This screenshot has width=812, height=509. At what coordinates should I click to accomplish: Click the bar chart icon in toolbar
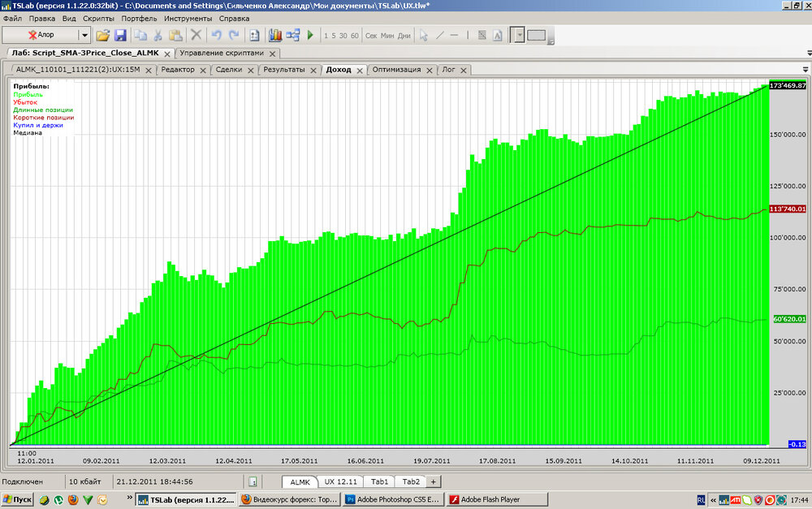pyautogui.click(x=274, y=36)
